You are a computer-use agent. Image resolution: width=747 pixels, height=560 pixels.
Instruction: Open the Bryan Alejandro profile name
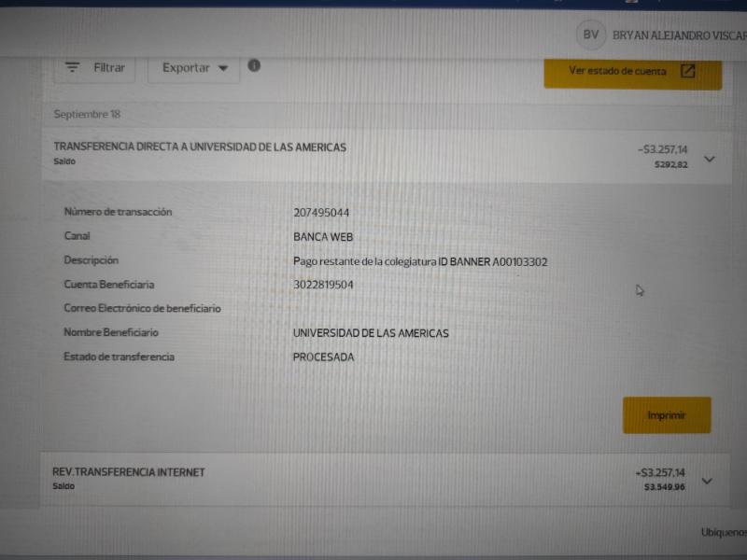(x=680, y=35)
